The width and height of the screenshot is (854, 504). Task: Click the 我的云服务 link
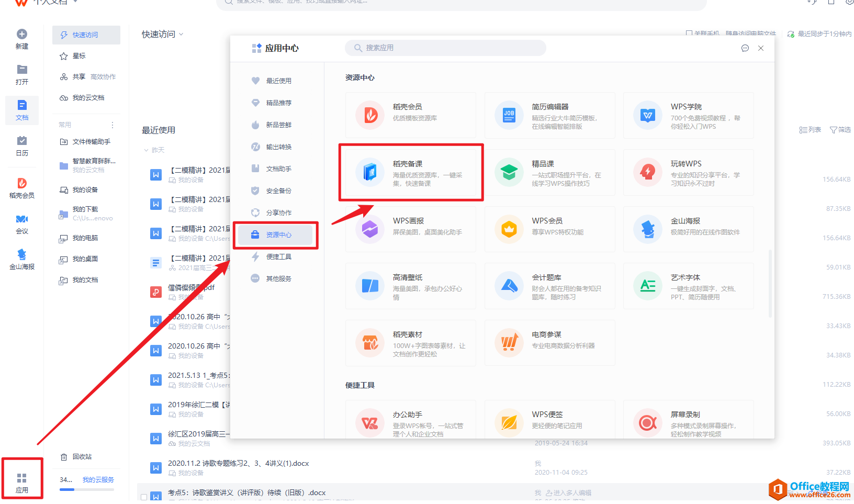click(98, 480)
